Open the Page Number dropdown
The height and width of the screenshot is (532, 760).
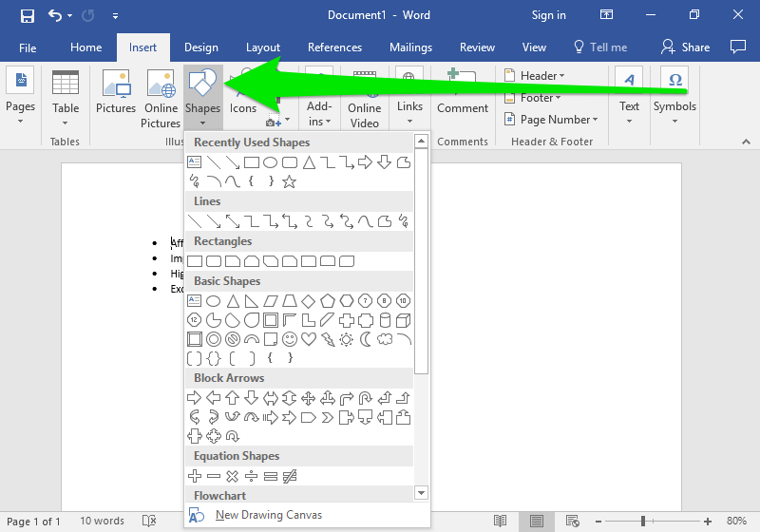pos(559,120)
